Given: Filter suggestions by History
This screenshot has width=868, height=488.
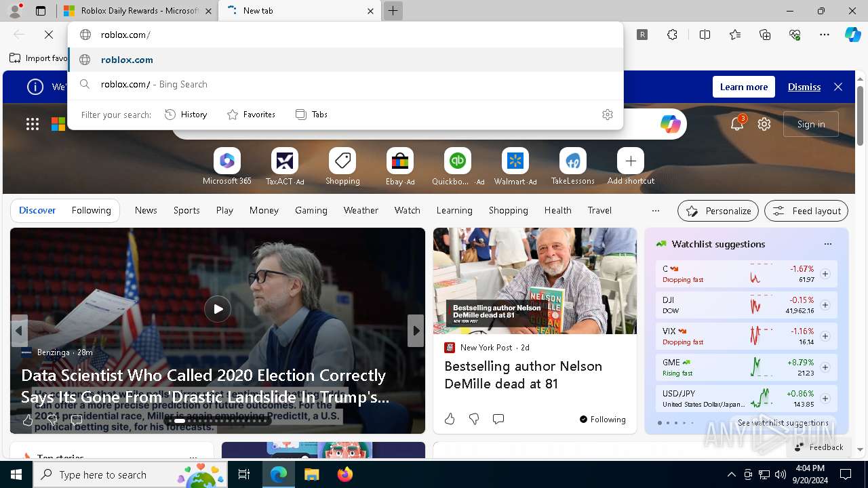Looking at the screenshot, I should tap(186, 115).
